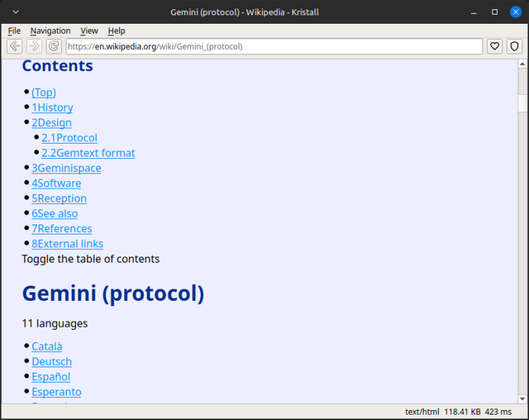Screen dimensions: 529x420
Task: Click the 118.41 KB size in status bar
Action: 462,412
